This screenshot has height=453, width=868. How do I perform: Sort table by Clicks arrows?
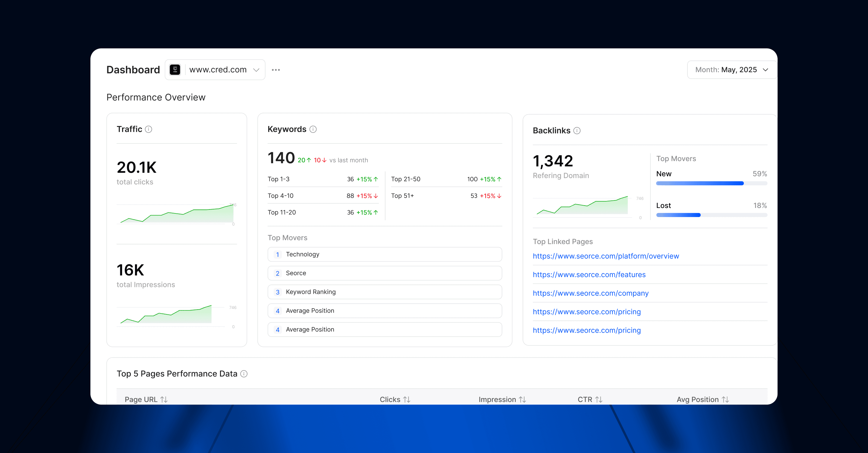(x=407, y=399)
